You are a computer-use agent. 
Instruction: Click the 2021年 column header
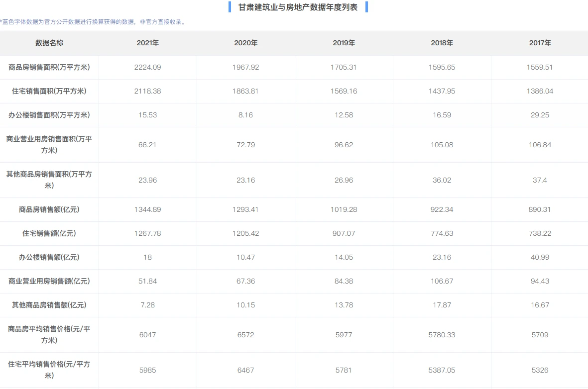(148, 43)
